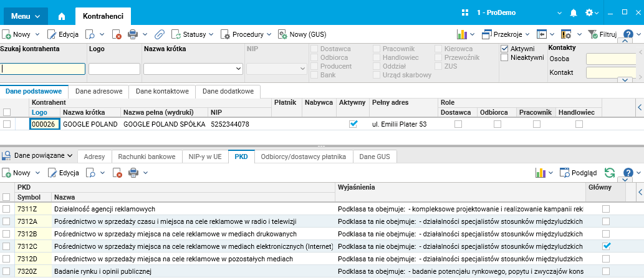The width and height of the screenshot is (644, 280).
Task: Open the settings gear in title bar
Action: [589, 13]
